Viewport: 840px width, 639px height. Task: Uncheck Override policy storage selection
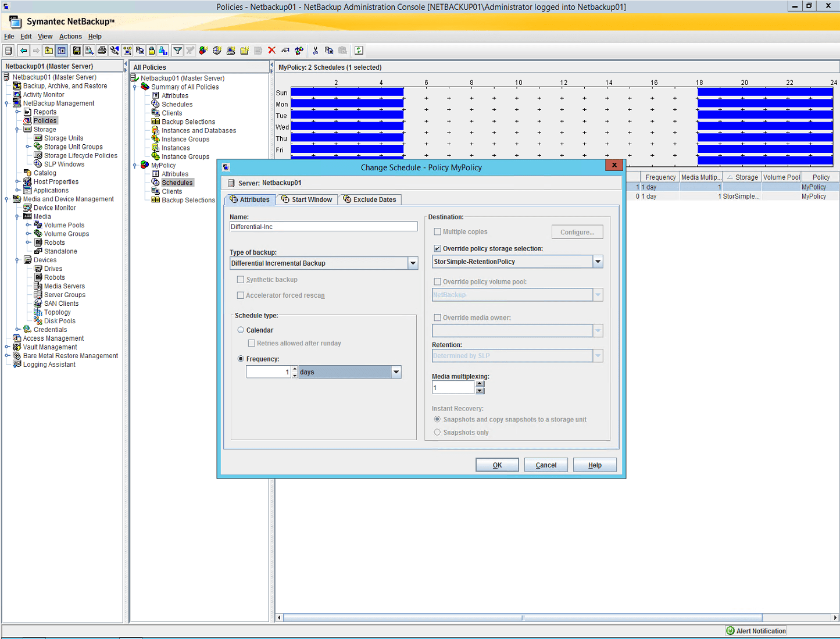(x=437, y=248)
